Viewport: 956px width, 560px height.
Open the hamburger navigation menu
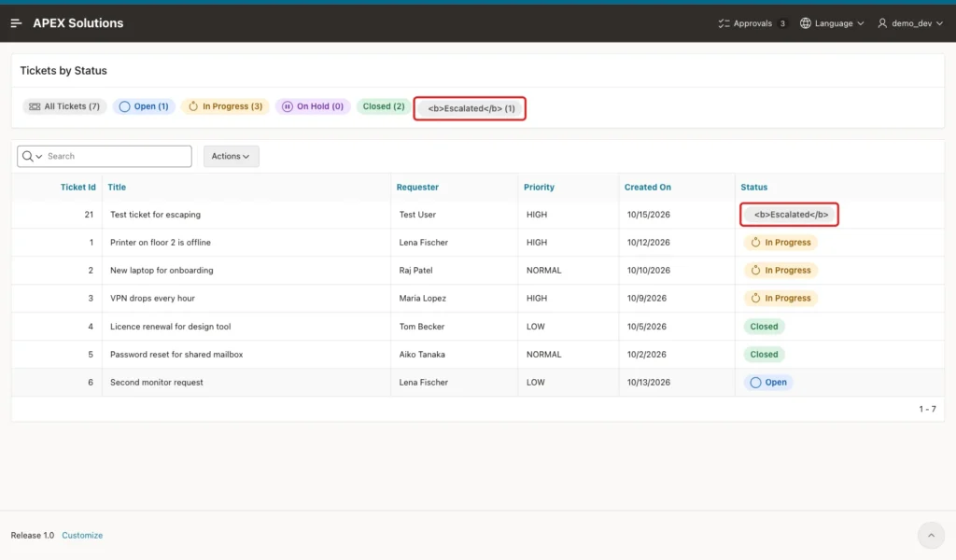pos(17,23)
